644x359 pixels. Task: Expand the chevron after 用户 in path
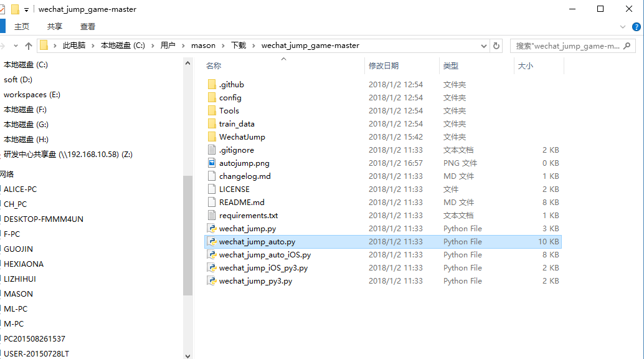[182, 45]
